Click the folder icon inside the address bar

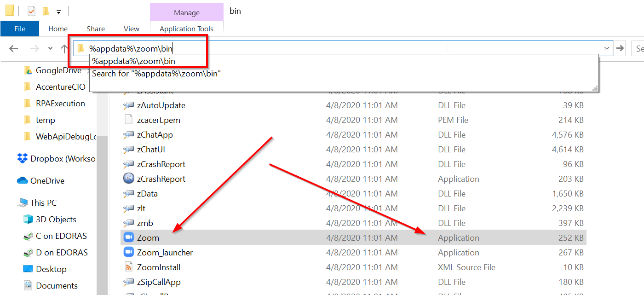(x=80, y=48)
